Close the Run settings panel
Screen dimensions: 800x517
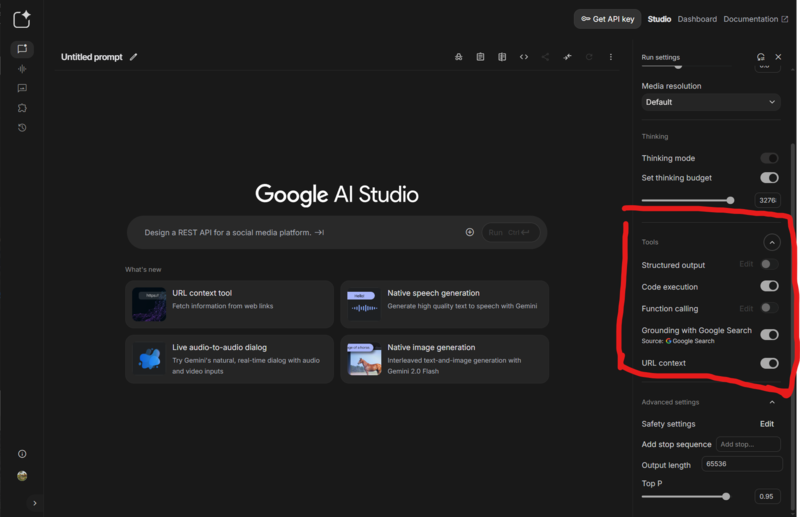tap(778, 57)
